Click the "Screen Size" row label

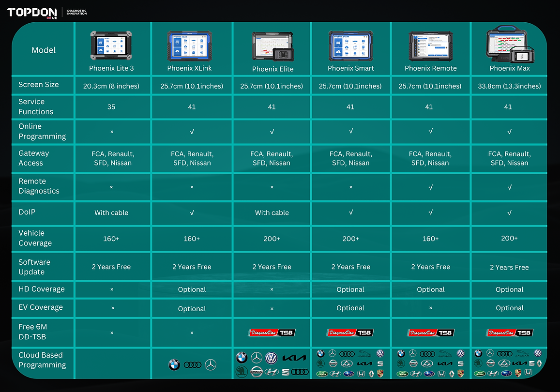(39, 85)
